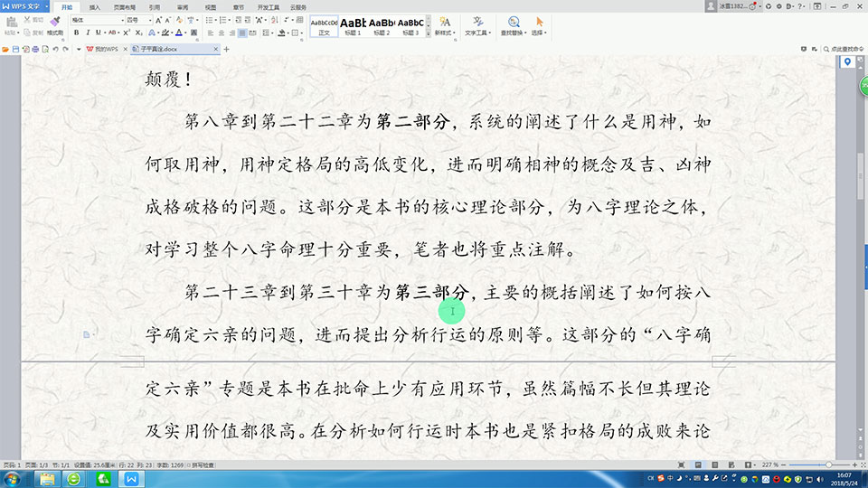This screenshot has width=868, height=488.
Task: Add a new document tab with plus
Action: point(226,49)
